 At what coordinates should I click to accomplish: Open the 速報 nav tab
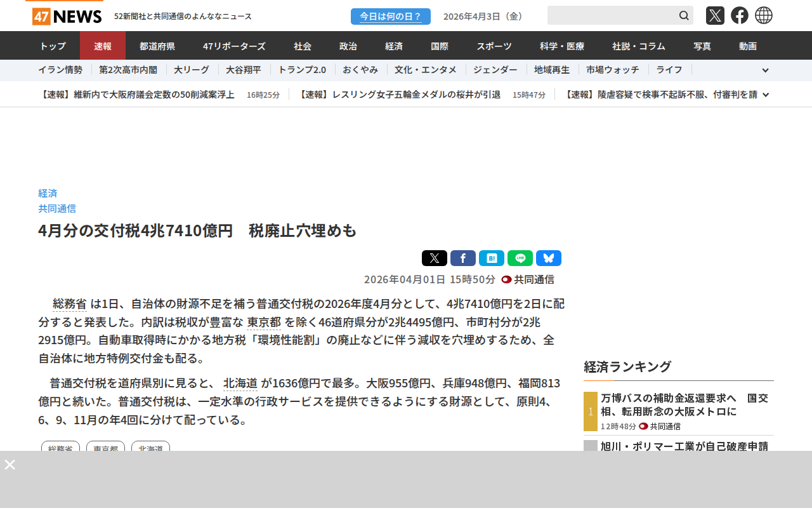click(x=103, y=46)
